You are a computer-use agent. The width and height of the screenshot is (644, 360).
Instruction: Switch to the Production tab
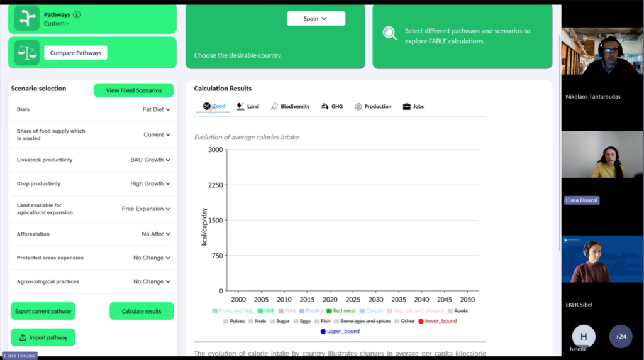pos(373,107)
